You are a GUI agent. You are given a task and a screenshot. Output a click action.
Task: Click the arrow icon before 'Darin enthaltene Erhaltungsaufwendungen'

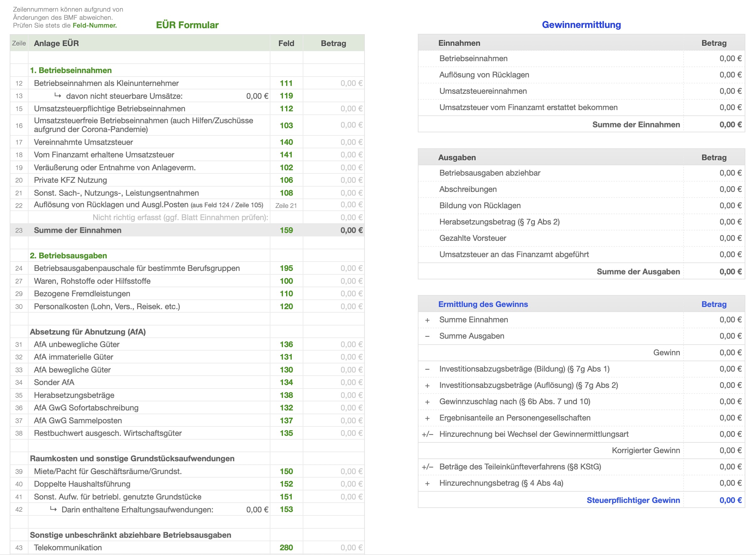click(x=53, y=509)
